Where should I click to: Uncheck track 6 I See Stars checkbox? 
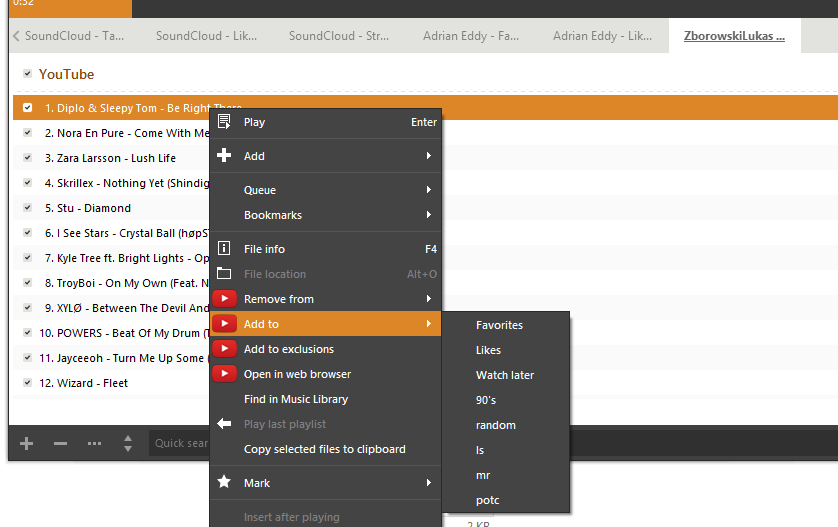[27, 232]
